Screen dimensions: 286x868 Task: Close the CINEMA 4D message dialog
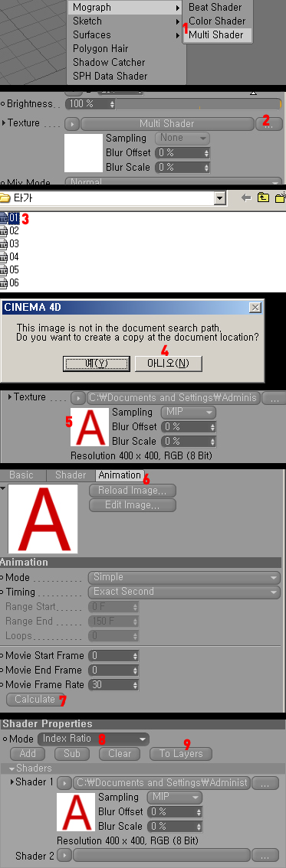[255, 307]
